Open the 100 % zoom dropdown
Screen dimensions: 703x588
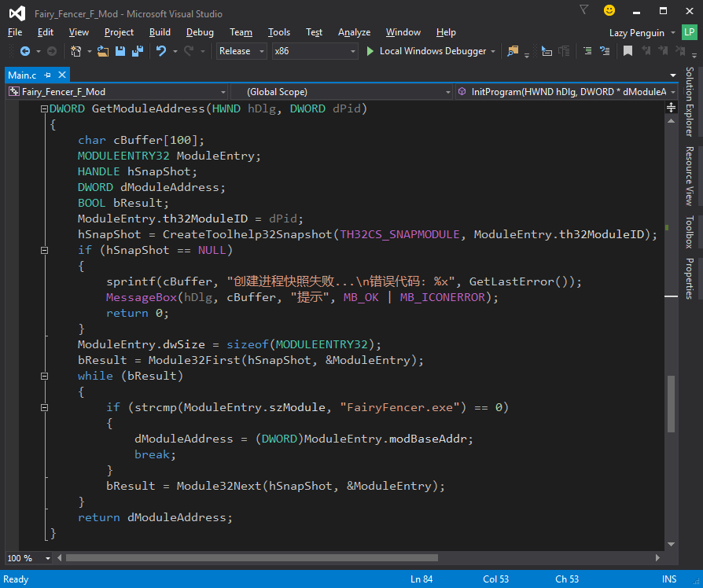(x=28, y=558)
